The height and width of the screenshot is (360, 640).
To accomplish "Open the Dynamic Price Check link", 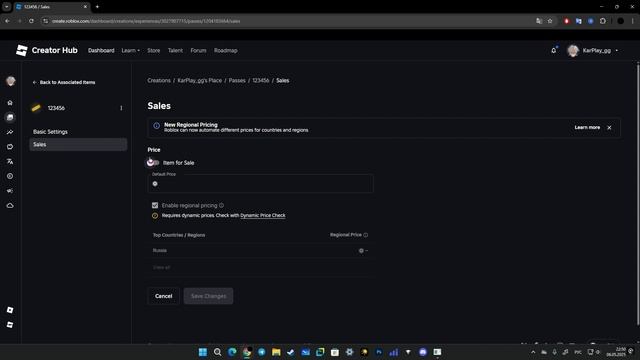I will point(263,216).
